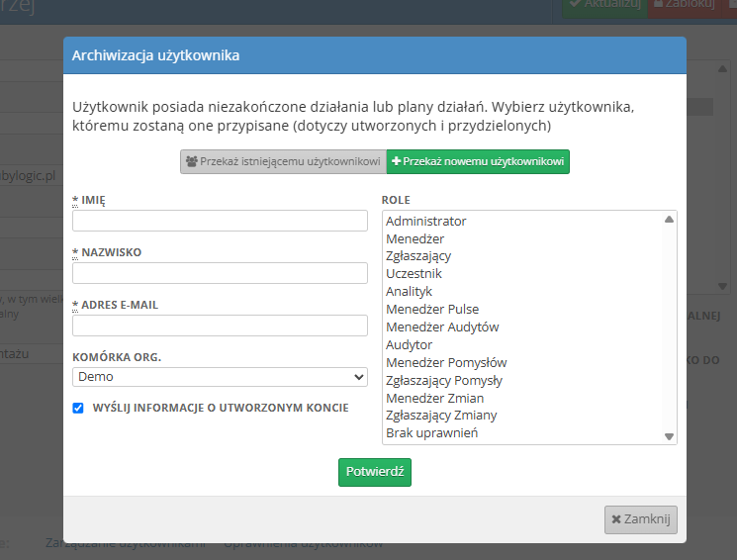This screenshot has height=560, width=737.
Task: Select the Zgłaszający Pomysły role
Action: pyautogui.click(x=521, y=380)
